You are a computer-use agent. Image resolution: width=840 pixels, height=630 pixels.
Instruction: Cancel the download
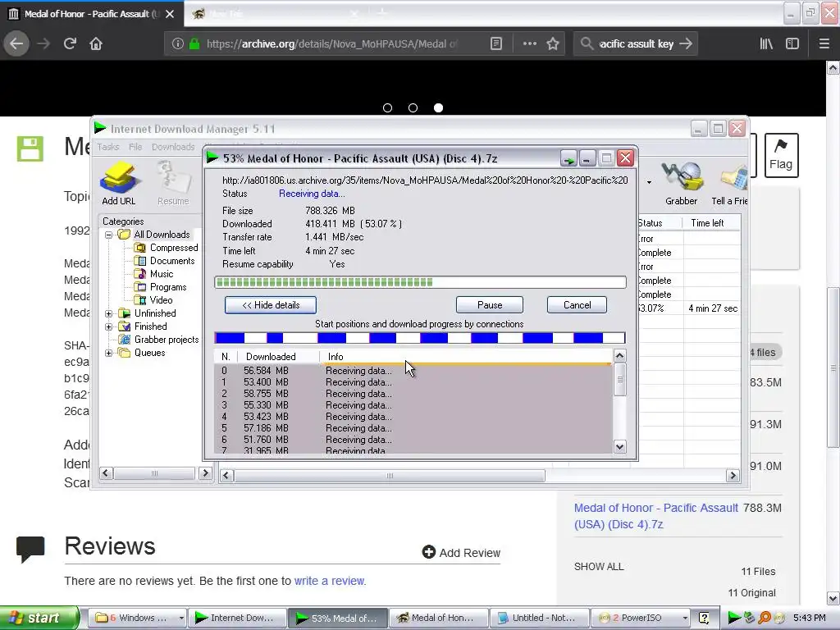(577, 305)
